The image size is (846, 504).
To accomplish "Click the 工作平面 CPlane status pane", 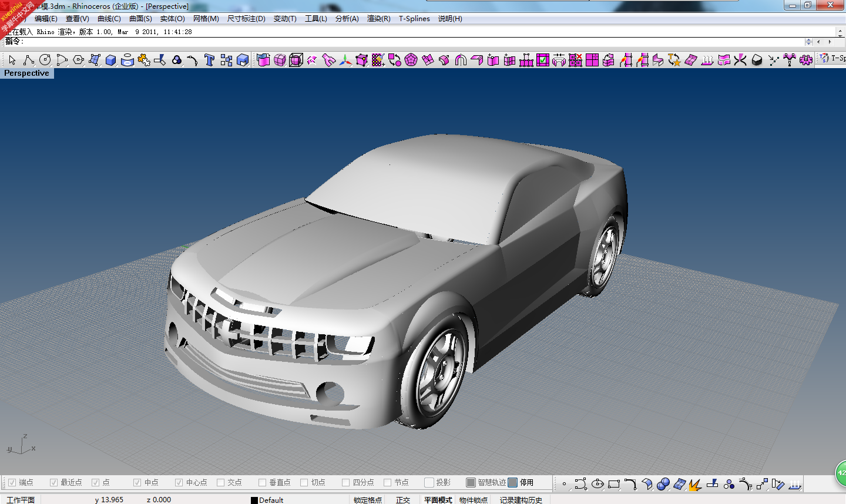I will click(x=21, y=500).
